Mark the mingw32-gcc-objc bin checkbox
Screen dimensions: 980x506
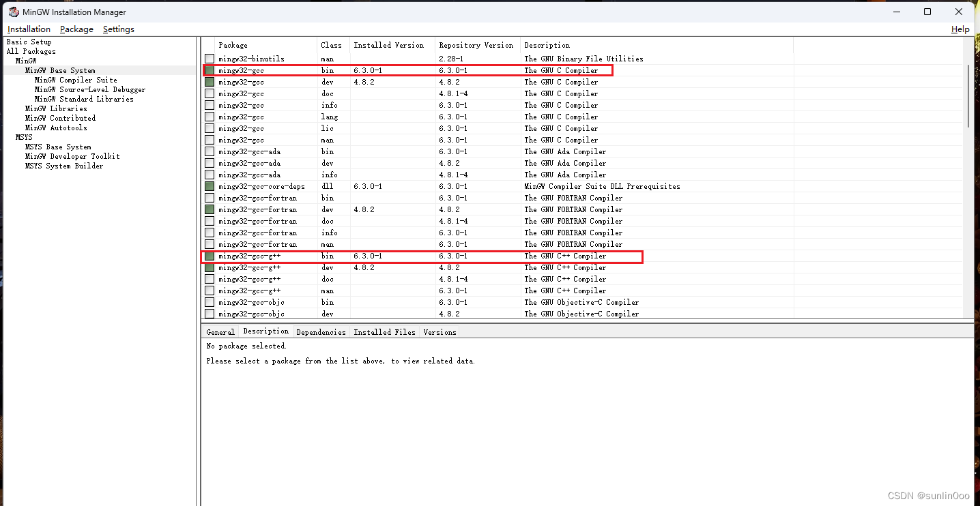(x=210, y=302)
